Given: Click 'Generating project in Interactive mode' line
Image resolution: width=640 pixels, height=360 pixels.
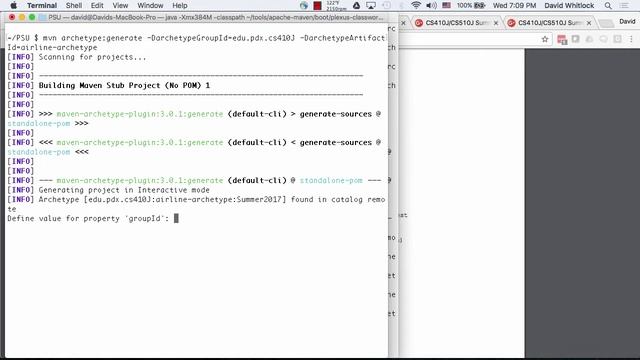Looking at the screenshot, I should pos(124,190).
